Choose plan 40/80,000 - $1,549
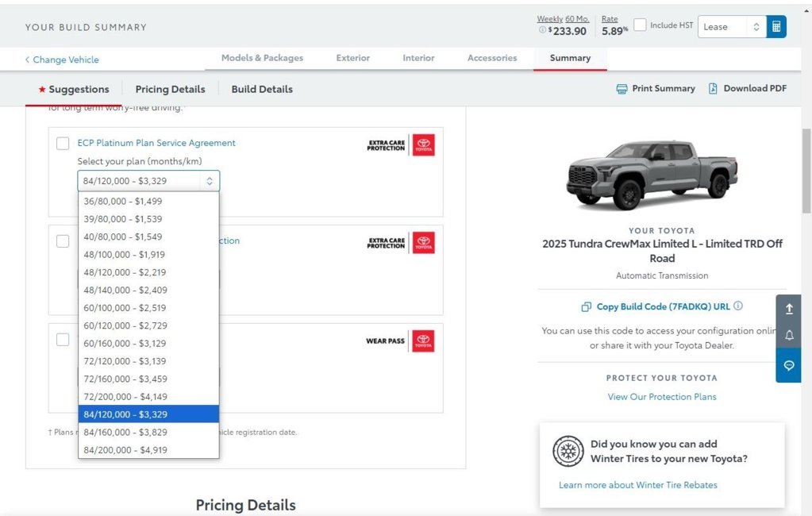The height and width of the screenshot is (516, 812). [148, 237]
